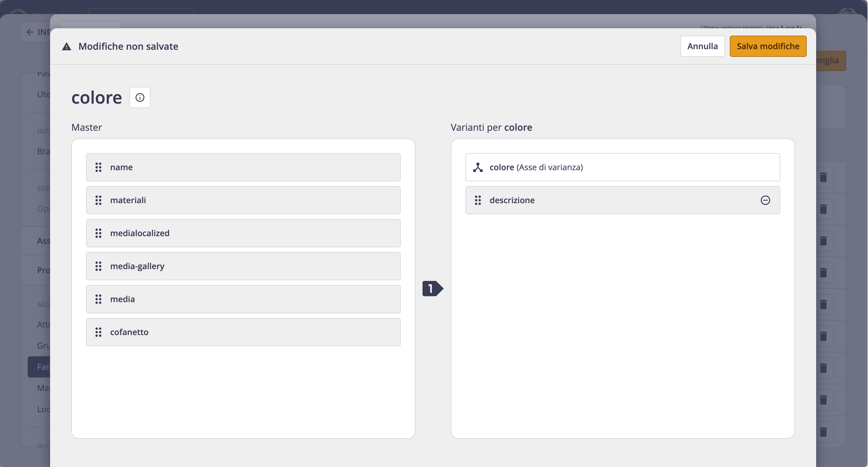Open the info icon next to colore
The height and width of the screenshot is (467, 868).
140,98
